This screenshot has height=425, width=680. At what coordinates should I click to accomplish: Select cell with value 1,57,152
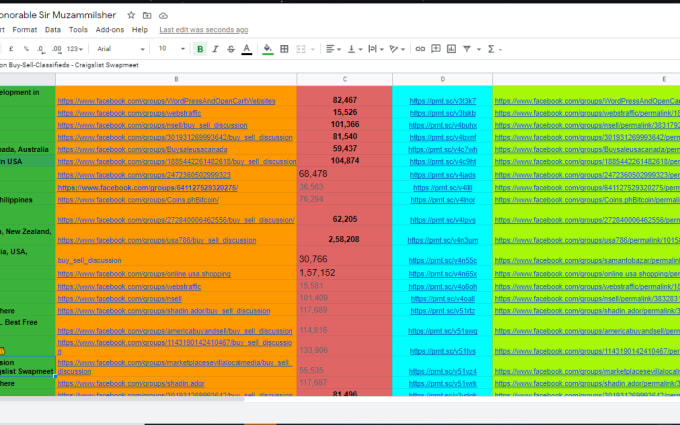tap(345, 273)
